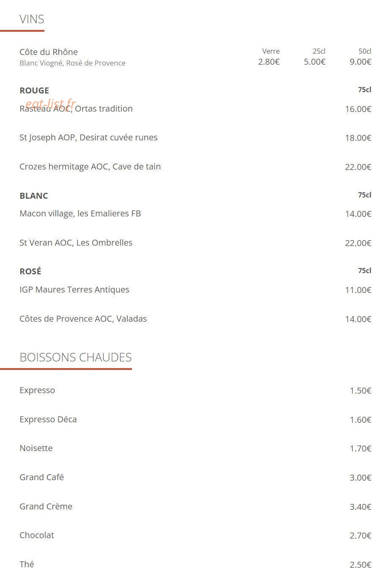Viewport: 384px width, 588px height.
Task: Click the VINS section heading
Action: coord(32,19)
